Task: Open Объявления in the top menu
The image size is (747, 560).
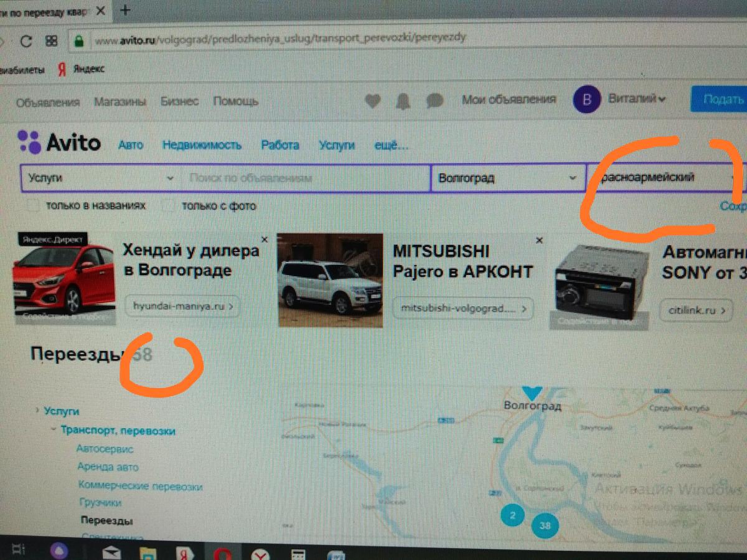Action: click(x=48, y=102)
